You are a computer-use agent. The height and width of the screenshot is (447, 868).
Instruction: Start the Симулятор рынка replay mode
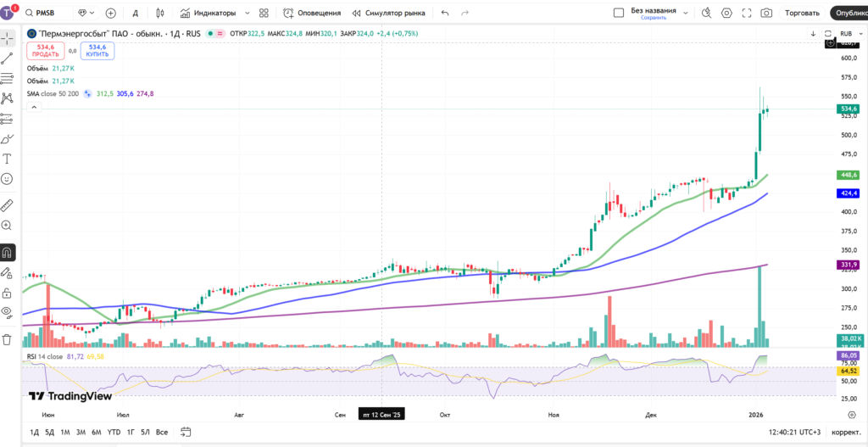pos(388,13)
